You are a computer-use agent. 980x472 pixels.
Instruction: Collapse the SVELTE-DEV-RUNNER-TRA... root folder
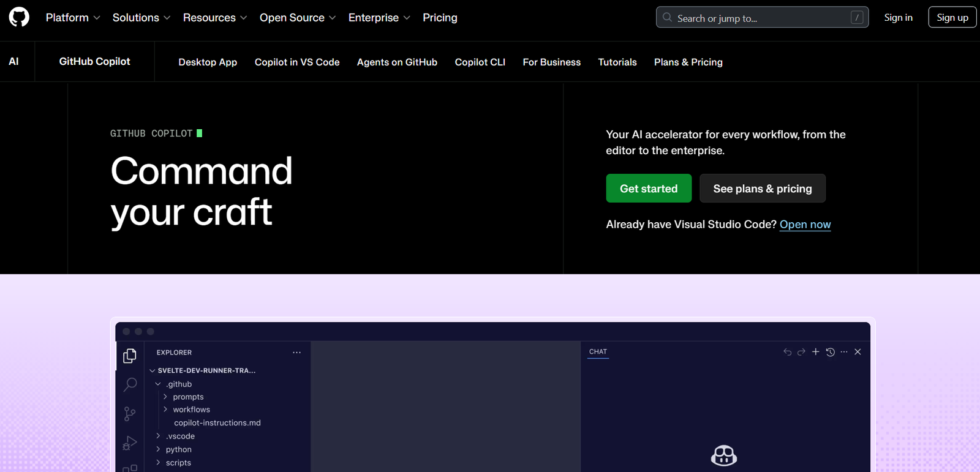click(202, 370)
